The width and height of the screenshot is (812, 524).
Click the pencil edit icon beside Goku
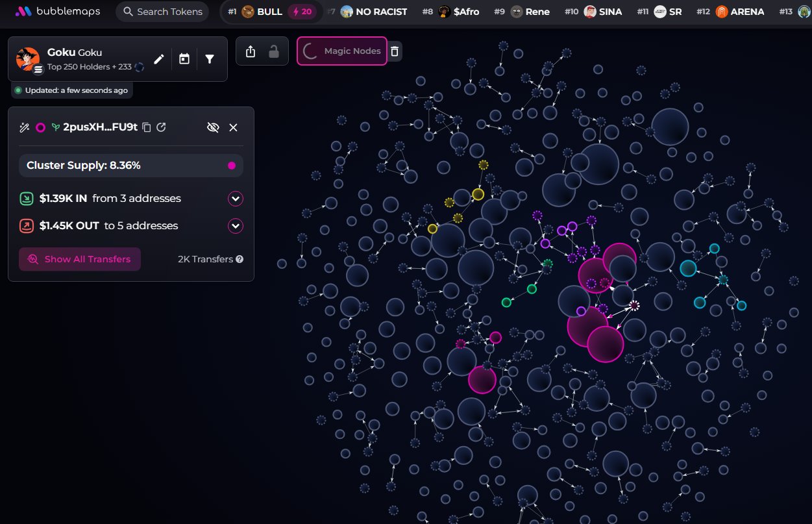[159, 59]
